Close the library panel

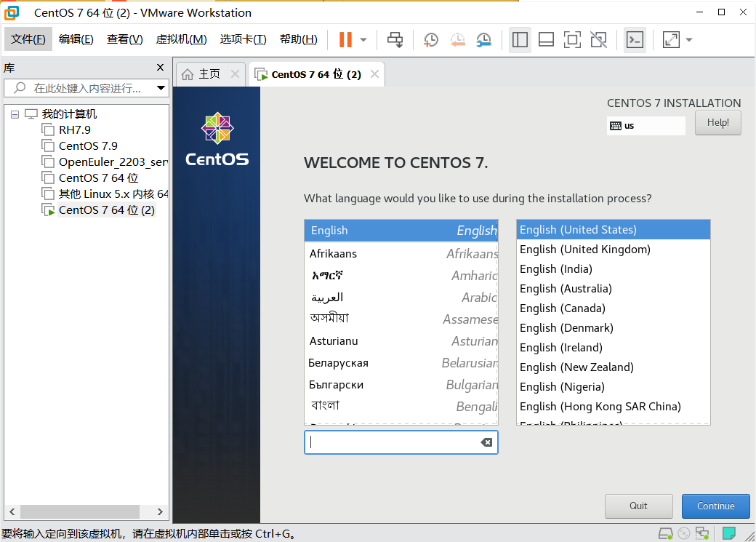coord(160,68)
